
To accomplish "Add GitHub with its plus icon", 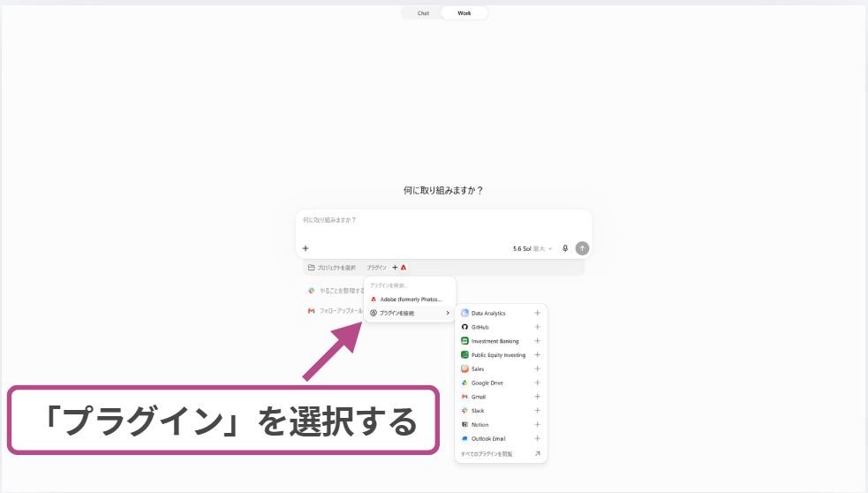I will [x=537, y=327].
